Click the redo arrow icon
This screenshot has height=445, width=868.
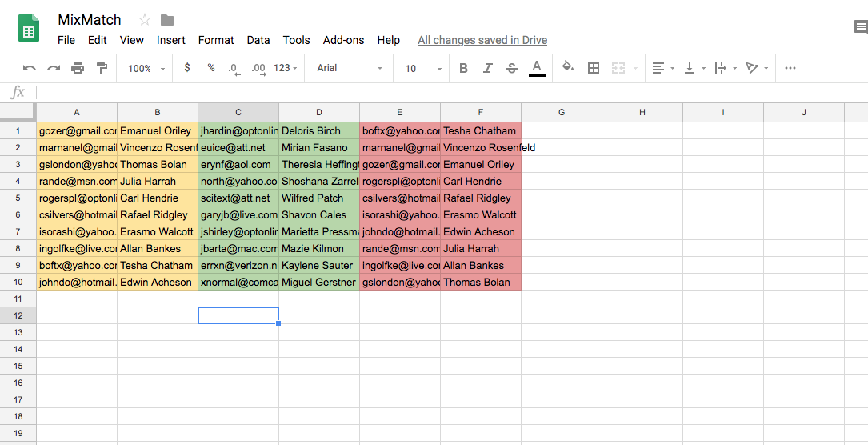pyautogui.click(x=54, y=69)
